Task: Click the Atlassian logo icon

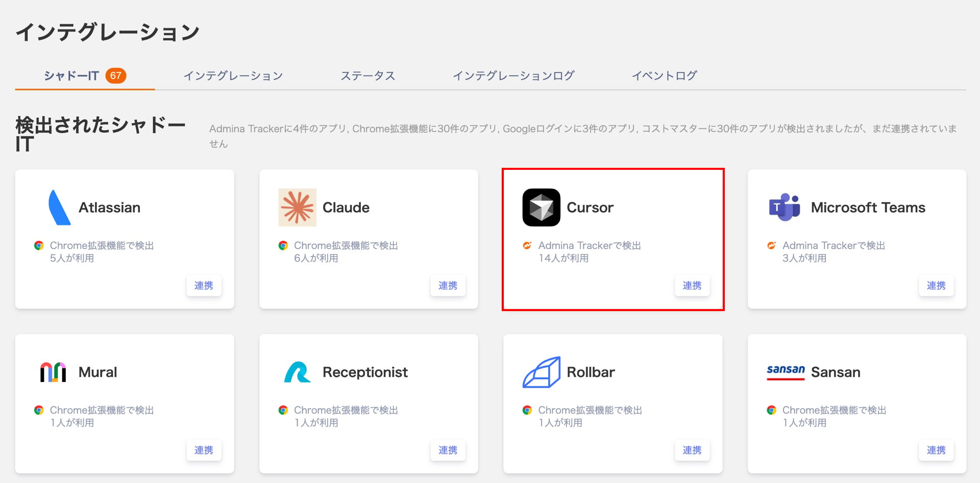Action: pos(59,208)
